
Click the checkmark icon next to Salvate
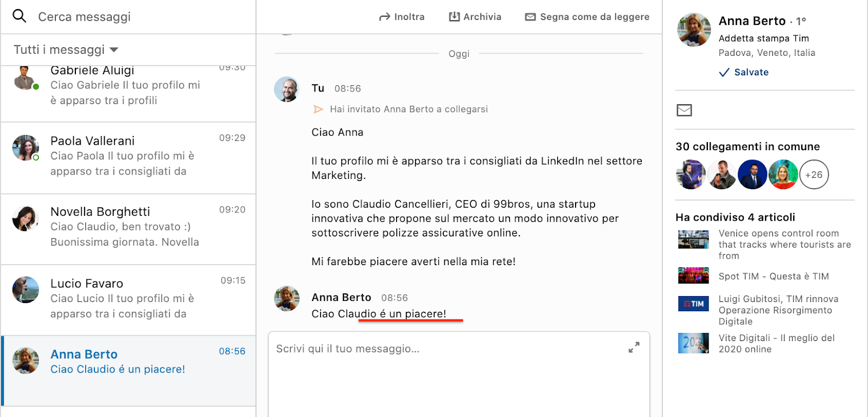[724, 73]
